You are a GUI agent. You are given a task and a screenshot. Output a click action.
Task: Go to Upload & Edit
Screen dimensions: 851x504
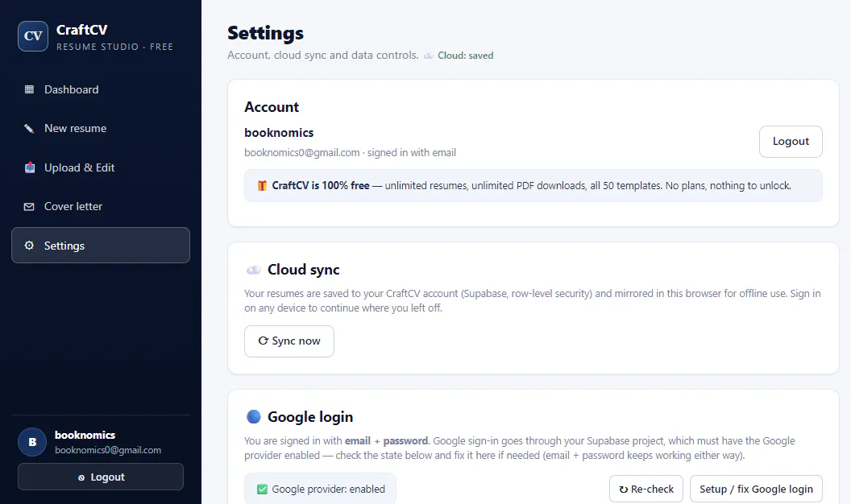pyautogui.click(x=101, y=167)
